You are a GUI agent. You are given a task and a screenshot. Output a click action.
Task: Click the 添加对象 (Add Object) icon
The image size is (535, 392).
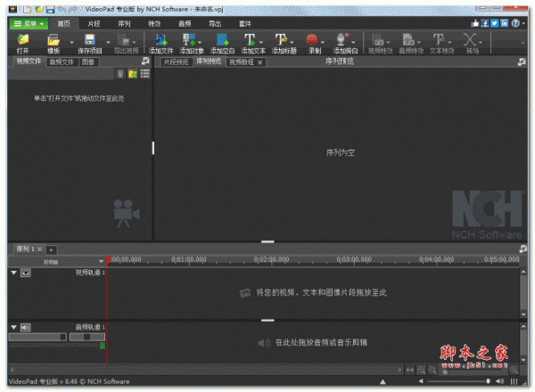coord(190,40)
